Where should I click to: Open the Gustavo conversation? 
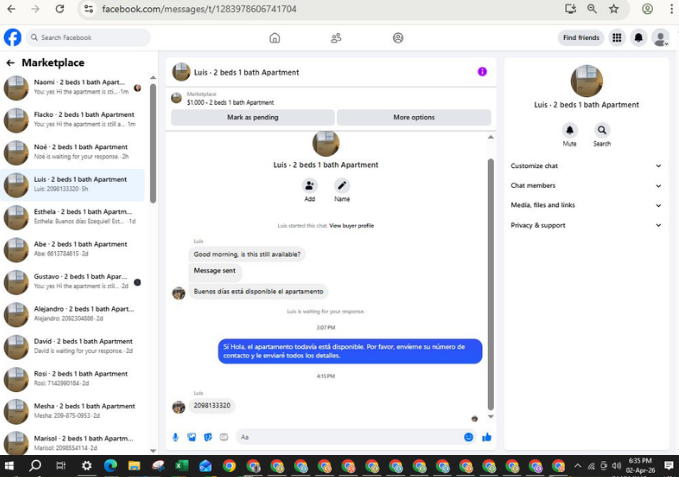(73, 282)
